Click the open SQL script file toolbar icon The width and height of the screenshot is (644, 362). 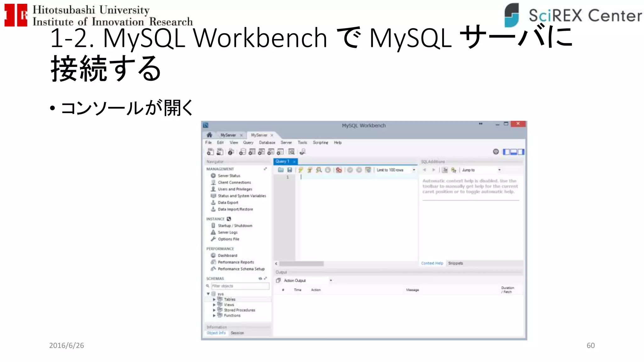tap(220, 152)
